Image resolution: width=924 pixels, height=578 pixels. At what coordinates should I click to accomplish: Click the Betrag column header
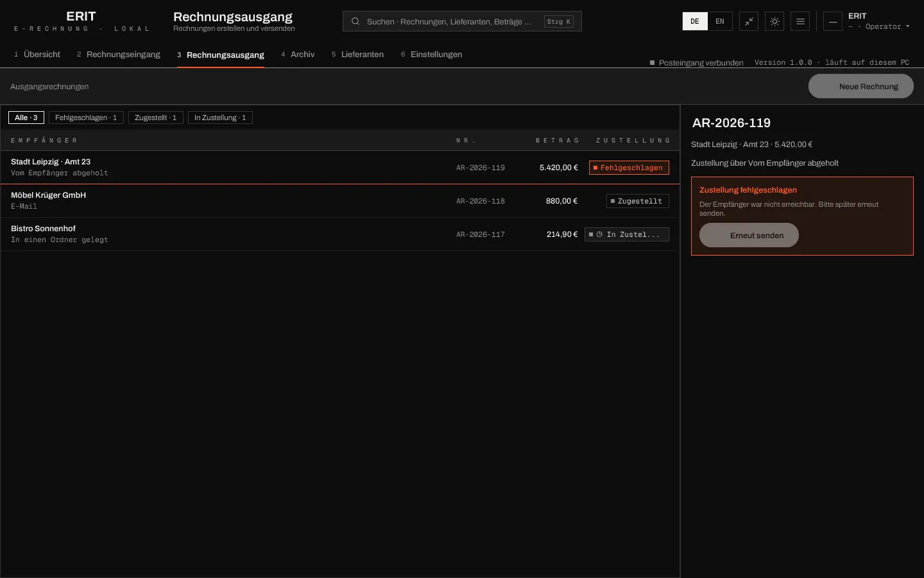(557, 140)
